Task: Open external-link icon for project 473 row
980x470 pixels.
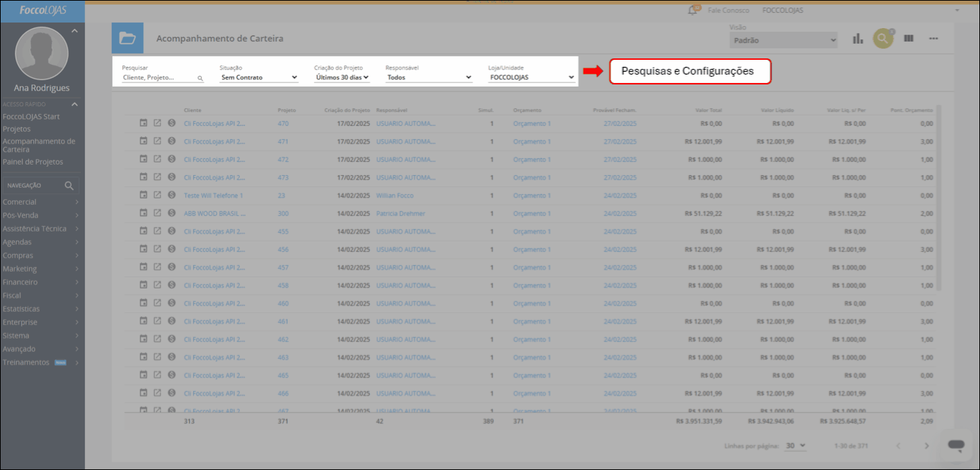Action: point(157,177)
